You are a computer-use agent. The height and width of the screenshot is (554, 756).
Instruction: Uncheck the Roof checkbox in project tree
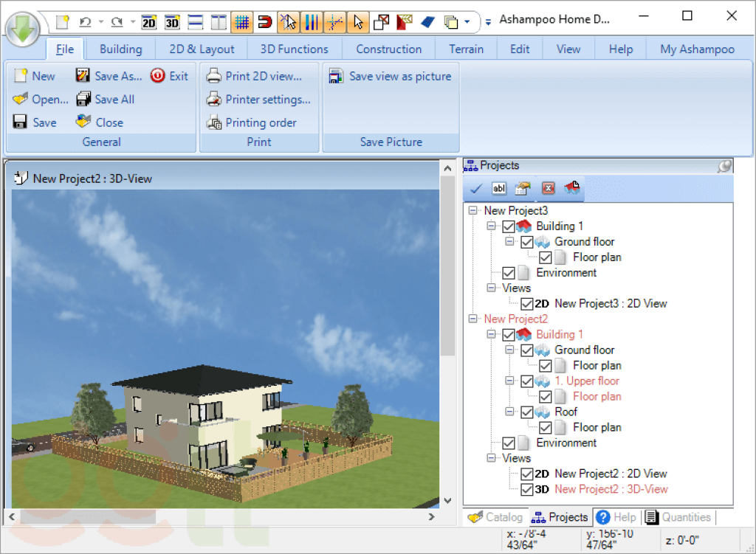526,412
